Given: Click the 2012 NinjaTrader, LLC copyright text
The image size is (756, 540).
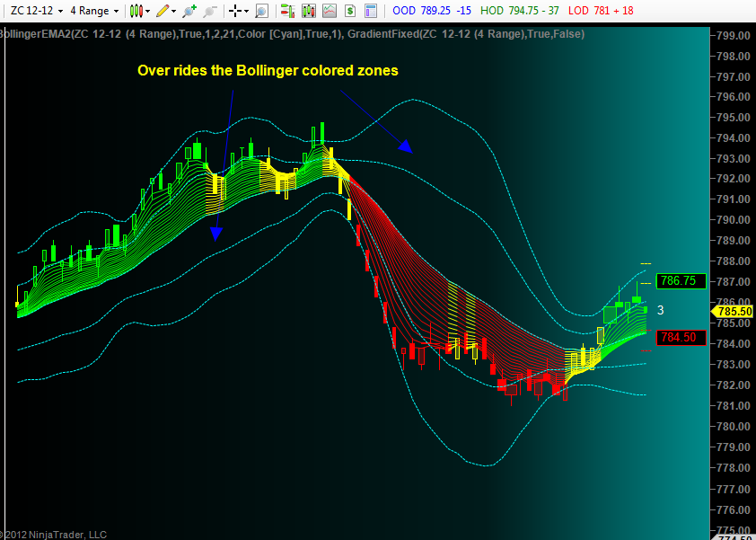Looking at the screenshot, I should [x=54, y=535].
